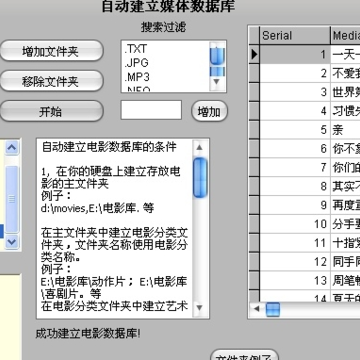The image size is (360, 360).
Task: Select the current-row marker for row 1
Action: click(254, 54)
